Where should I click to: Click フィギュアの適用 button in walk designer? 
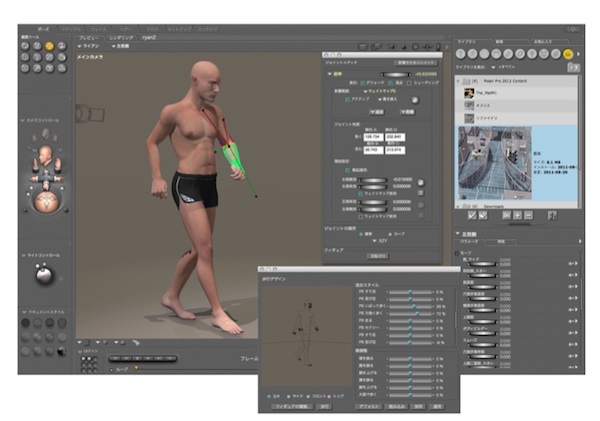pos(292,407)
